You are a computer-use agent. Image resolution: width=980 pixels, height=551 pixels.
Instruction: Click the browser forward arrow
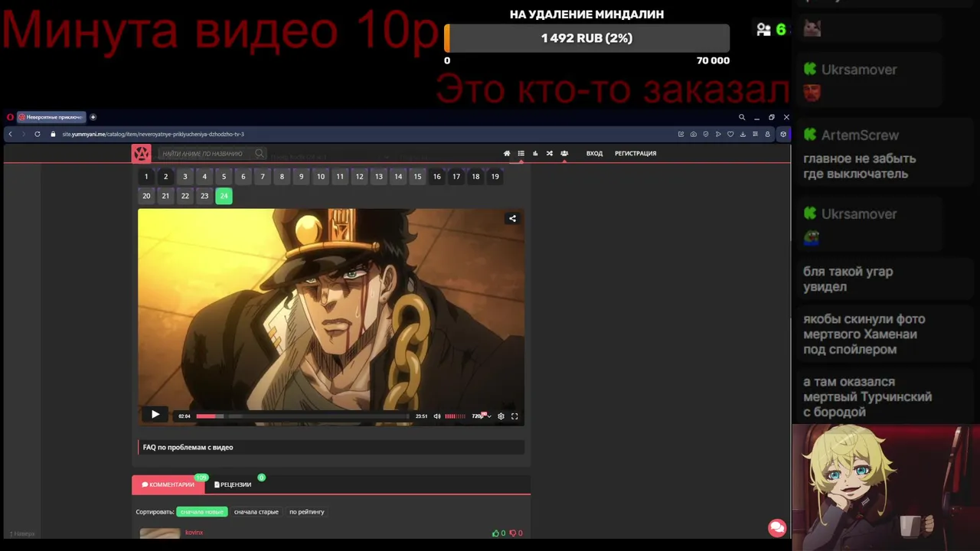[x=23, y=134]
